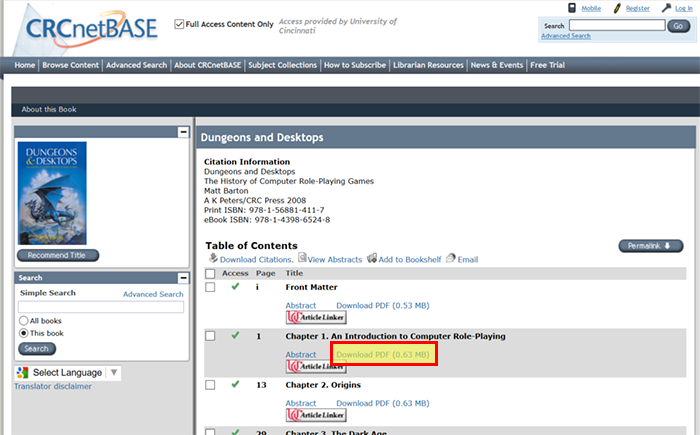Image resolution: width=700 pixels, height=435 pixels.
Task: Open Subject Collections menu item
Action: click(x=283, y=65)
